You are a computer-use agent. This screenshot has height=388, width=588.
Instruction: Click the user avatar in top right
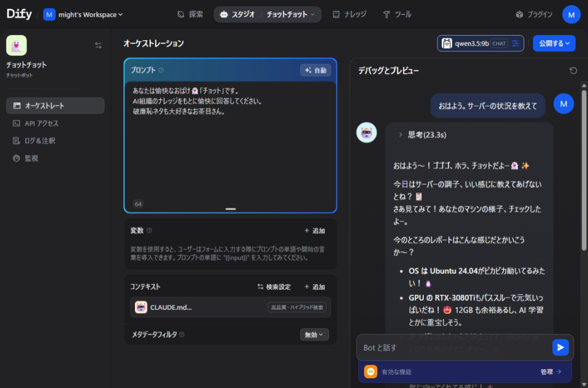(x=571, y=14)
